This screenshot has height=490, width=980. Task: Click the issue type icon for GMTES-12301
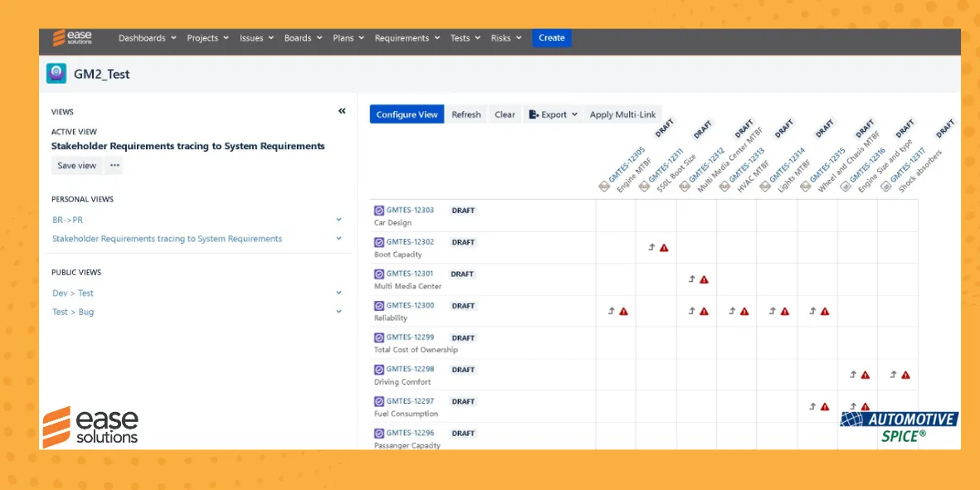tap(378, 274)
